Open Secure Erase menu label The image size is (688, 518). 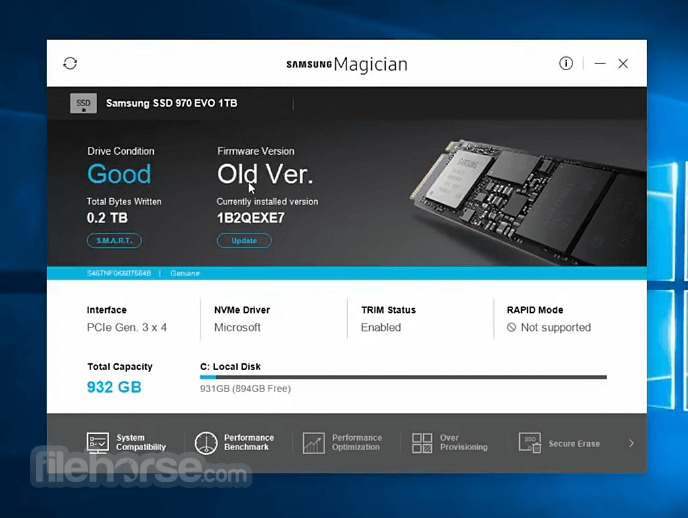click(x=574, y=443)
